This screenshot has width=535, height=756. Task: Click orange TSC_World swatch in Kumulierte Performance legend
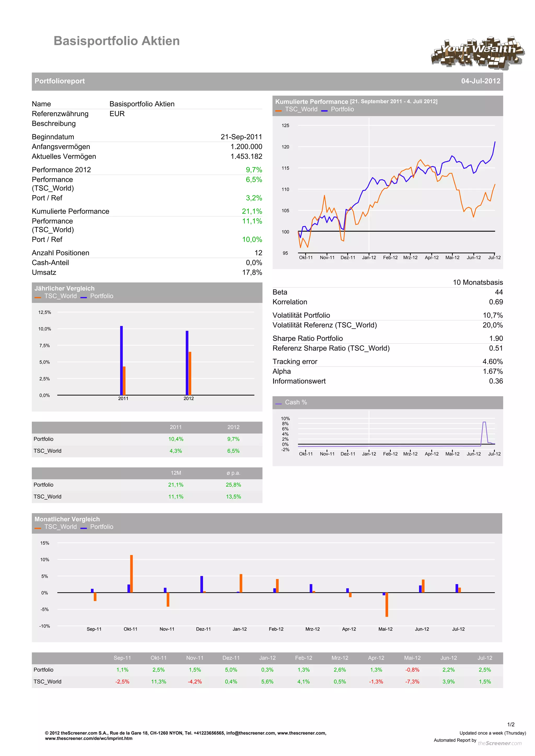(x=278, y=111)
